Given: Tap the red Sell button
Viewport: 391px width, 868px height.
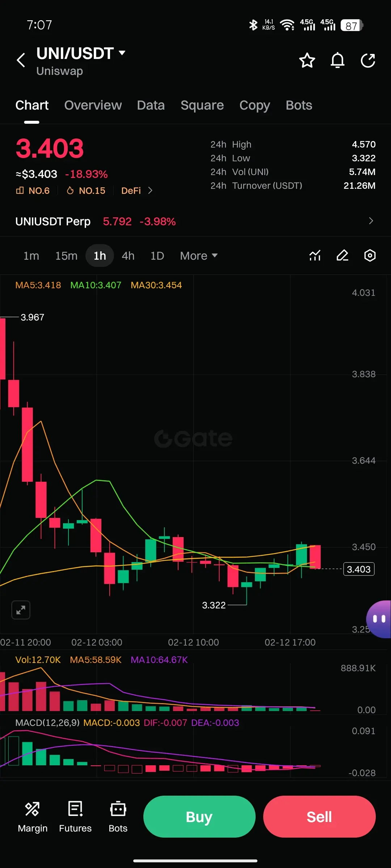Looking at the screenshot, I should point(319,817).
